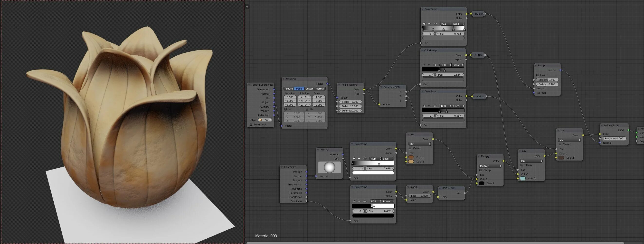The width and height of the screenshot is (644, 244).
Task: Click Noise Texture Scale 3.000 field
Action: click(x=350, y=102)
